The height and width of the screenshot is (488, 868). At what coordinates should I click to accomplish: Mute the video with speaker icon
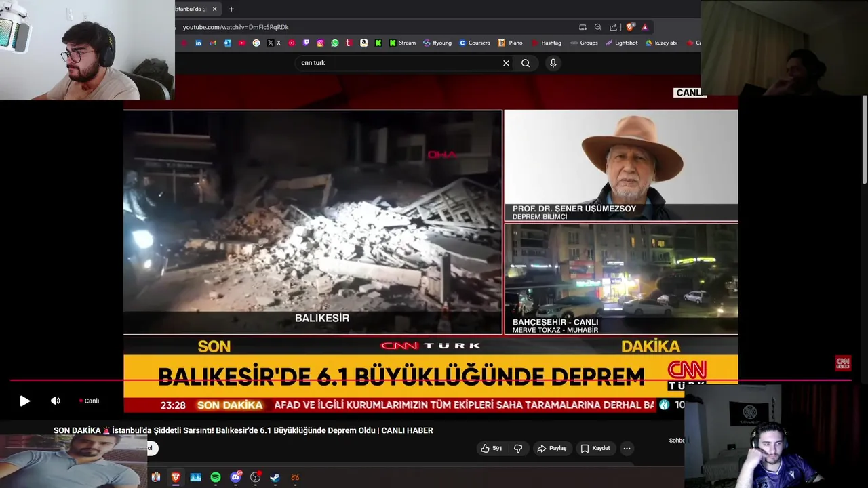(x=56, y=401)
